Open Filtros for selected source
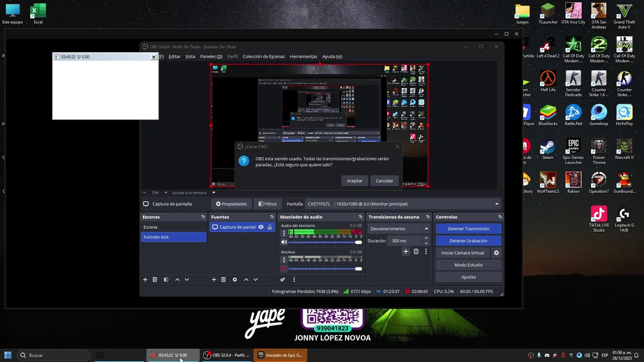Image resolution: width=644 pixels, height=362 pixels. [268, 204]
